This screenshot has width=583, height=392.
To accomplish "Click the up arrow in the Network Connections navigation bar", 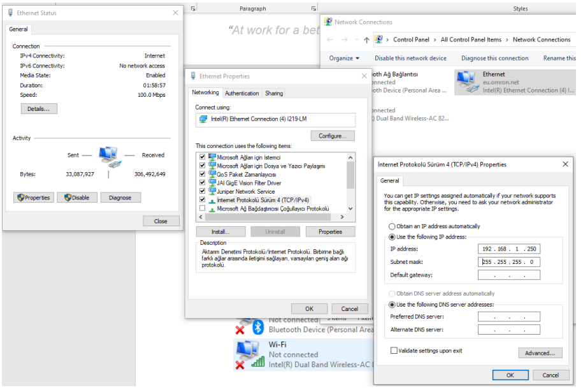I will (x=366, y=40).
